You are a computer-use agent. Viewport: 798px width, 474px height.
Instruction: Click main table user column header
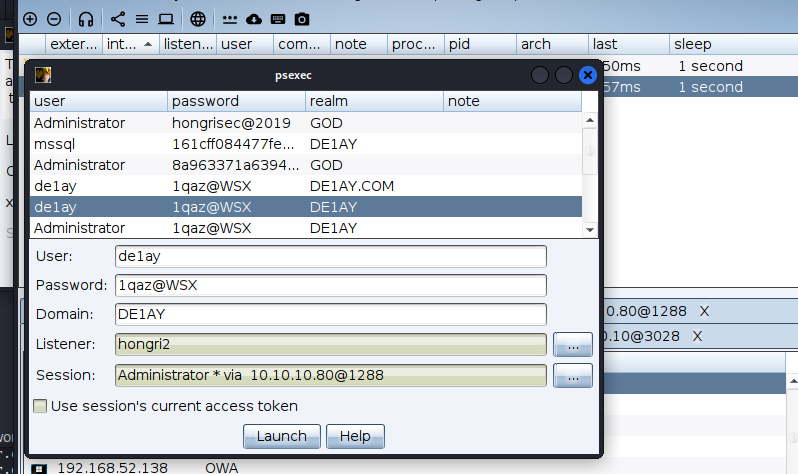(x=245, y=44)
